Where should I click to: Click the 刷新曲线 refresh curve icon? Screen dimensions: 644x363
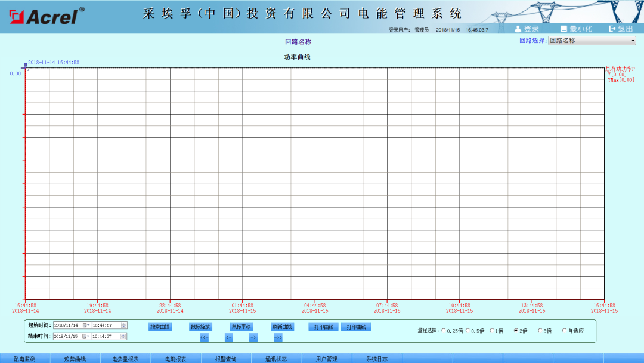pos(283,327)
